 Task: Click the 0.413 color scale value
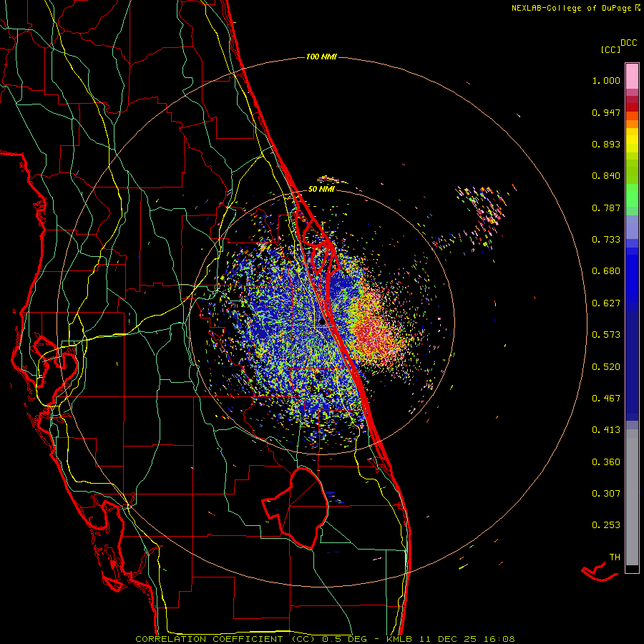(606, 430)
